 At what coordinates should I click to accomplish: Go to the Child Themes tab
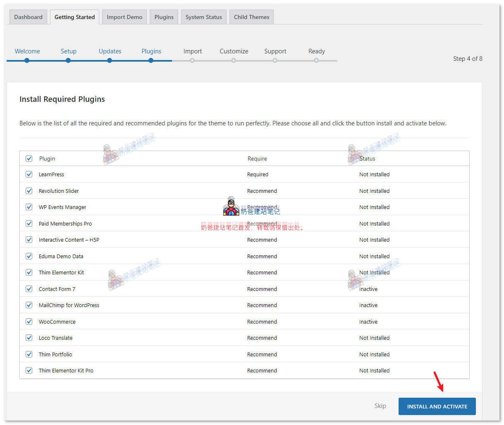[251, 17]
